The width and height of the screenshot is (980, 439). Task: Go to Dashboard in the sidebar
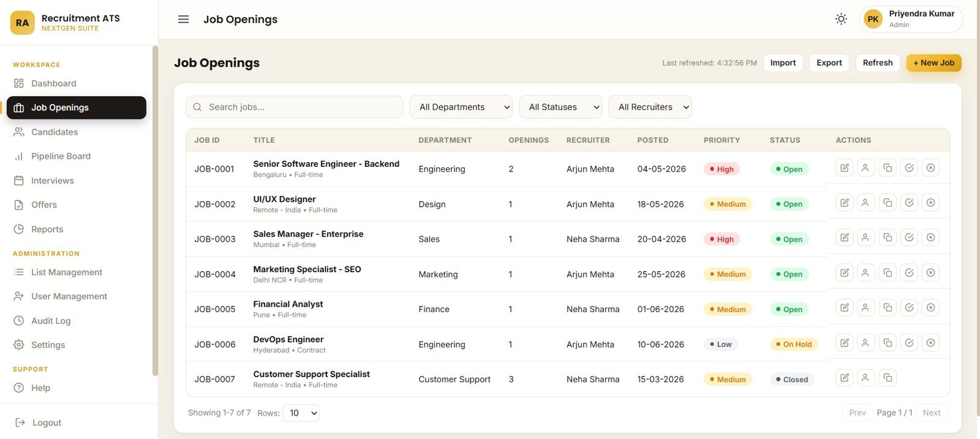pyautogui.click(x=77, y=83)
